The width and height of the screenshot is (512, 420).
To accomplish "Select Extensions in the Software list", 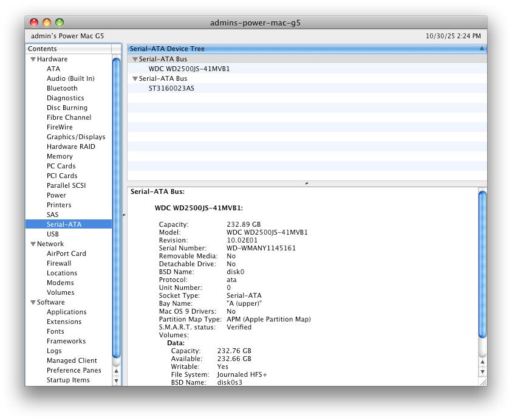I will point(64,322).
